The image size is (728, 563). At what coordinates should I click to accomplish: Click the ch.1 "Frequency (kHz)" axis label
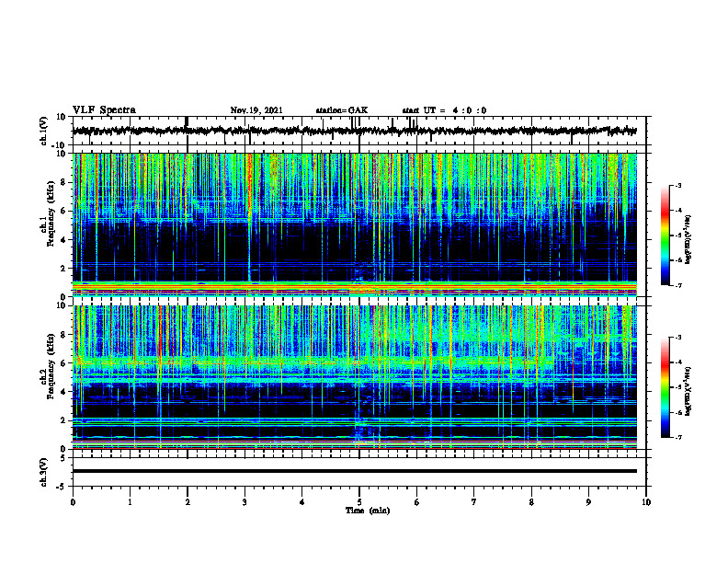pos(51,214)
